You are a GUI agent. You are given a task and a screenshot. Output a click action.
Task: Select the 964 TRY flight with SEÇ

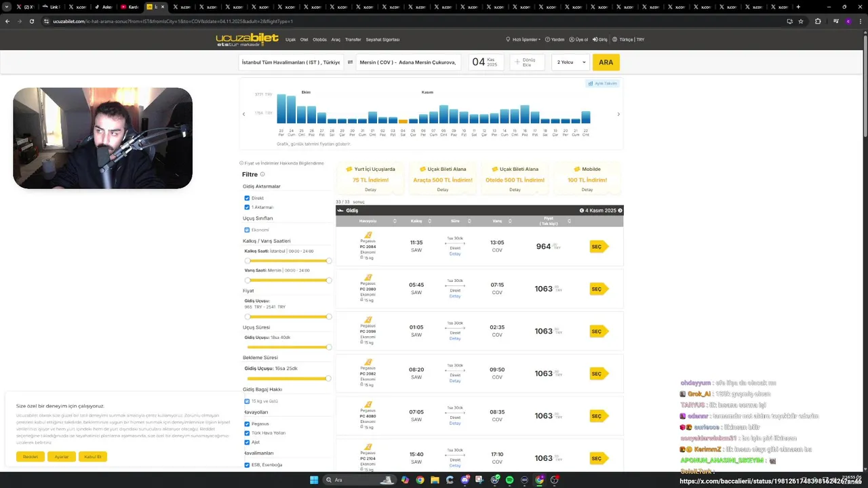(598, 247)
